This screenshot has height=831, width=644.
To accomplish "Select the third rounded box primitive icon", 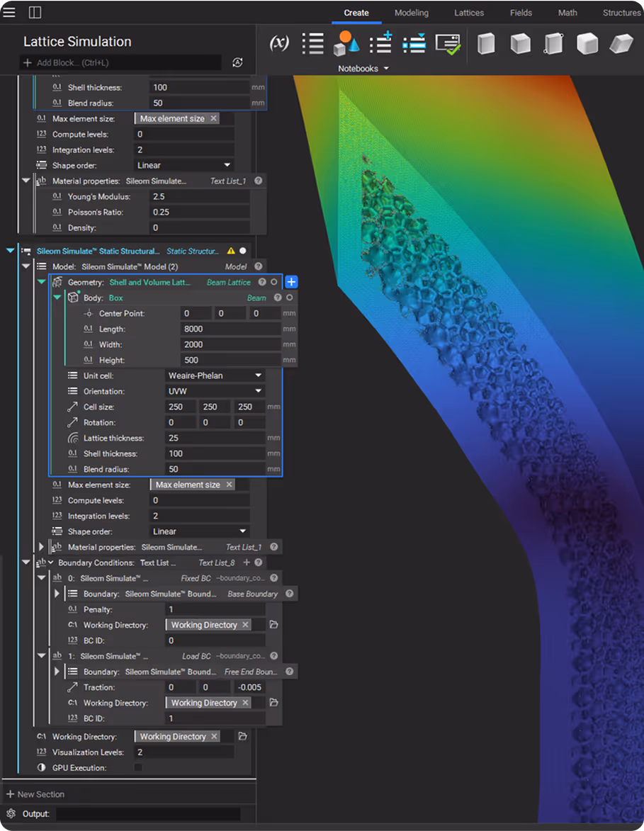I will pyautogui.click(x=553, y=43).
